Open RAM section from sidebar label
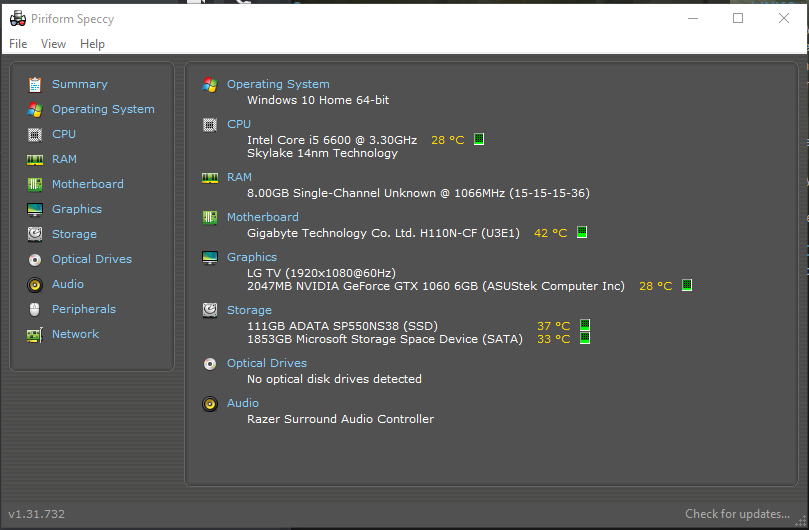This screenshot has height=530, width=809. coord(64,159)
